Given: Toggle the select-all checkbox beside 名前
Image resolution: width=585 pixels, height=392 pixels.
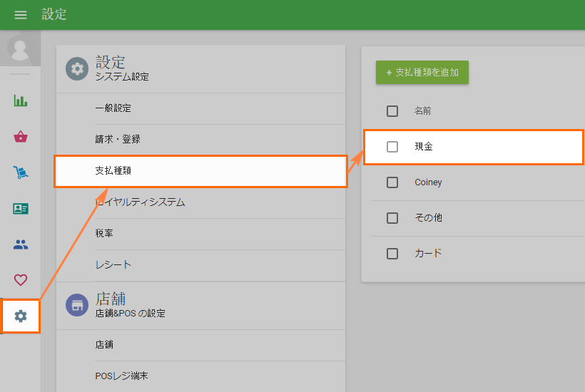Looking at the screenshot, I should click(x=392, y=111).
